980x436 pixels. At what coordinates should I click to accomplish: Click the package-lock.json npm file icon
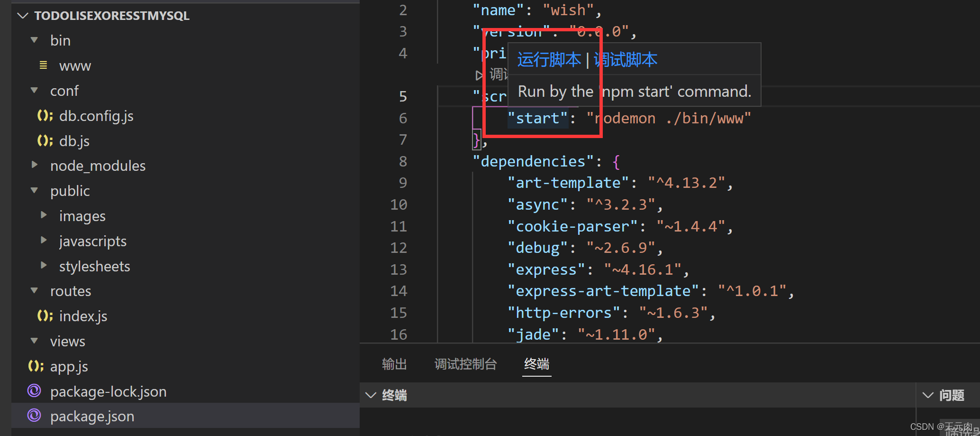(34, 391)
